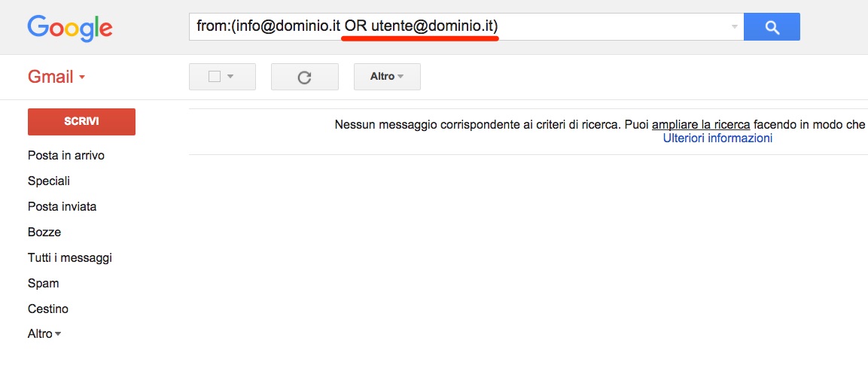Viewport: 868px width, 371px height.
Task: Click the blue search magnifier button
Action: point(772,26)
